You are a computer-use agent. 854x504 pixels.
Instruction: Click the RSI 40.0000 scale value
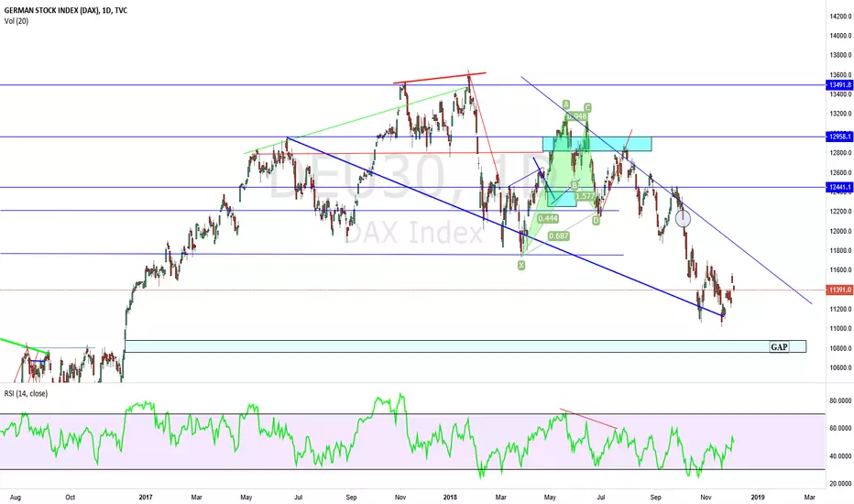pos(840,456)
